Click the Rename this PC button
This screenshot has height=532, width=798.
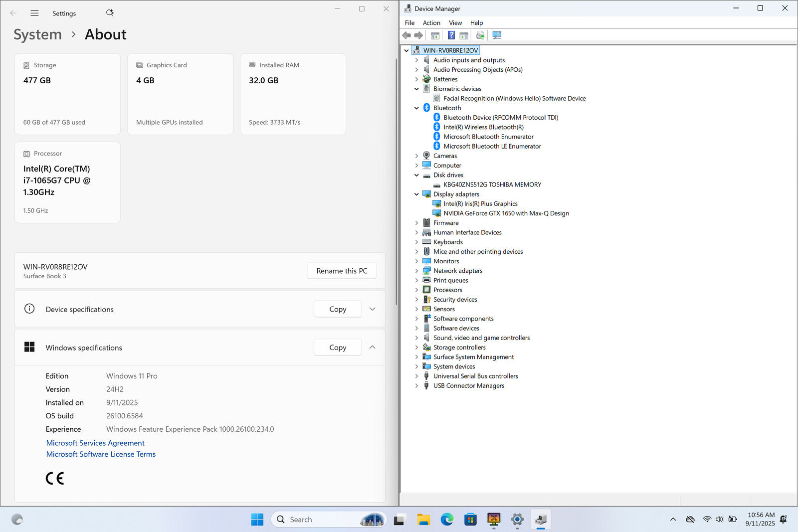click(342, 271)
